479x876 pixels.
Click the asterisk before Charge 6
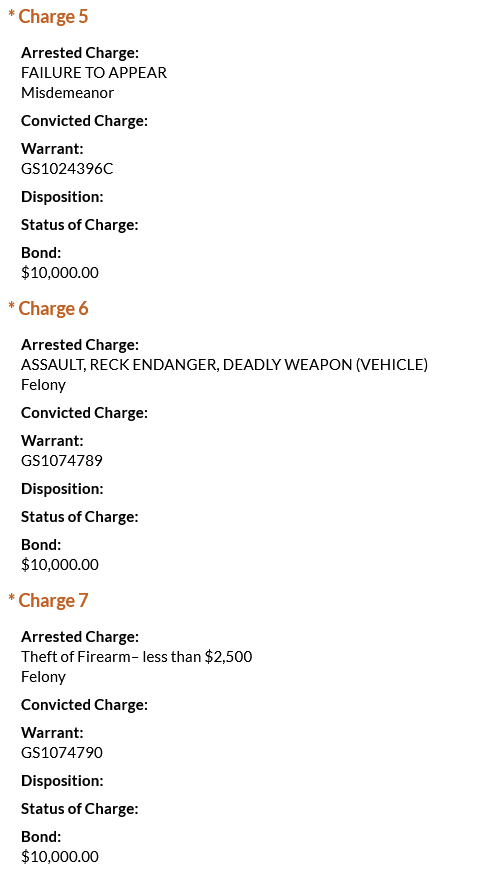(11, 306)
